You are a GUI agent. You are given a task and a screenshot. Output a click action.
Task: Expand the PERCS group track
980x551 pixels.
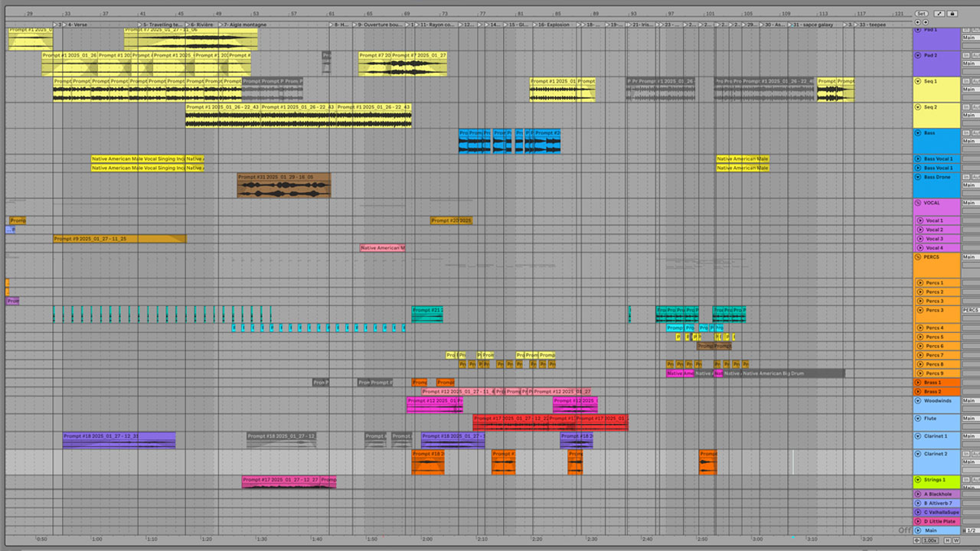(918, 257)
